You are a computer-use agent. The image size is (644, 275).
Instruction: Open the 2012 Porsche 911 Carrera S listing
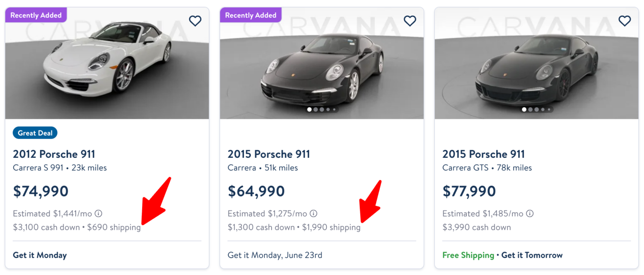tap(54, 154)
